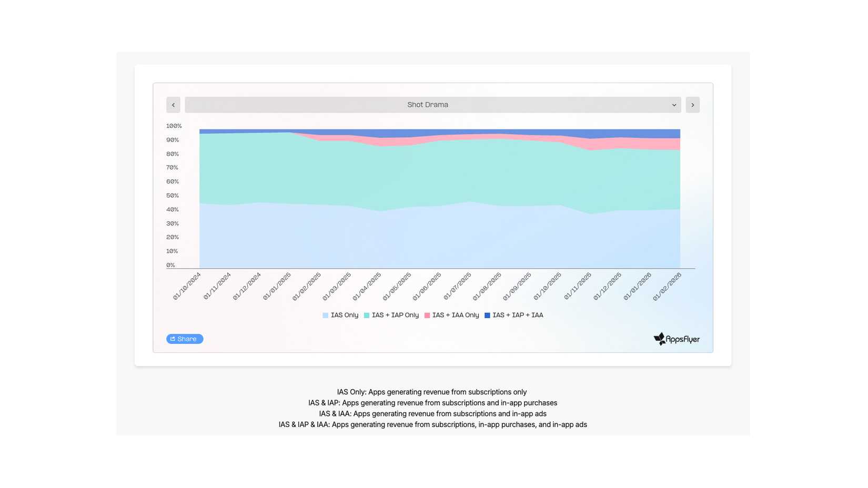Click the export icon inside the Share button
Viewport: 868px width, 488px height.
(174, 339)
